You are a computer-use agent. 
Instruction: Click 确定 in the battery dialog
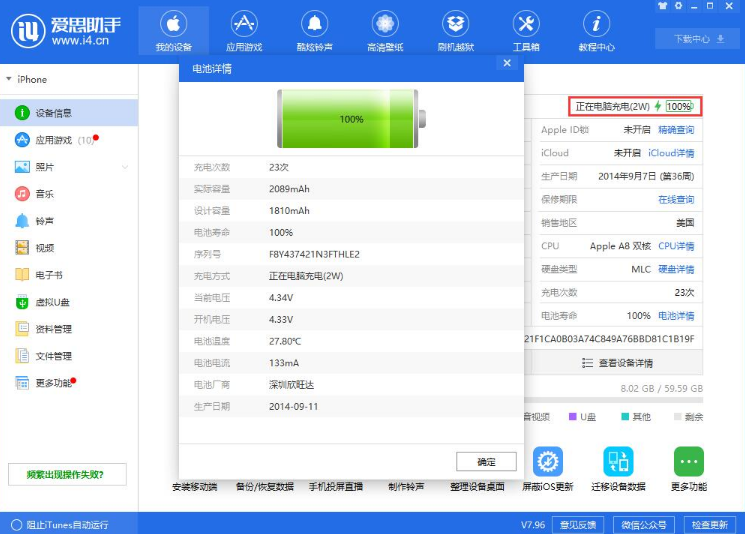click(486, 461)
